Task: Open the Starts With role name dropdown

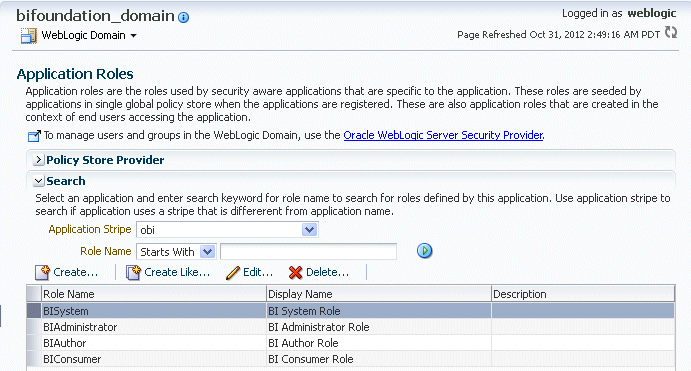Action: coord(207,252)
